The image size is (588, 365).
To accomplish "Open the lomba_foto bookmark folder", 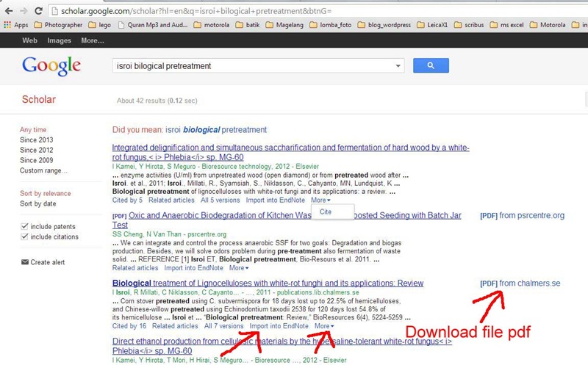I will (x=331, y=25).
